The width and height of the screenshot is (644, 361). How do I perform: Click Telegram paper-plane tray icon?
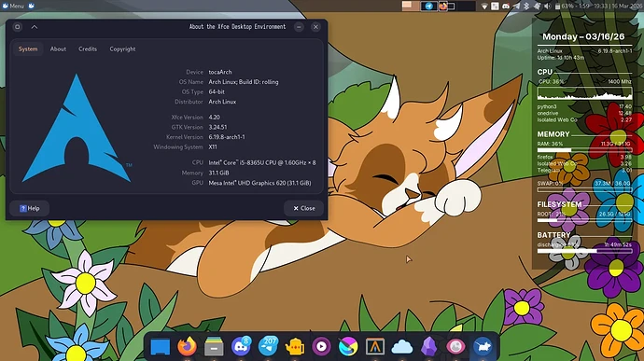click(516, 7)
